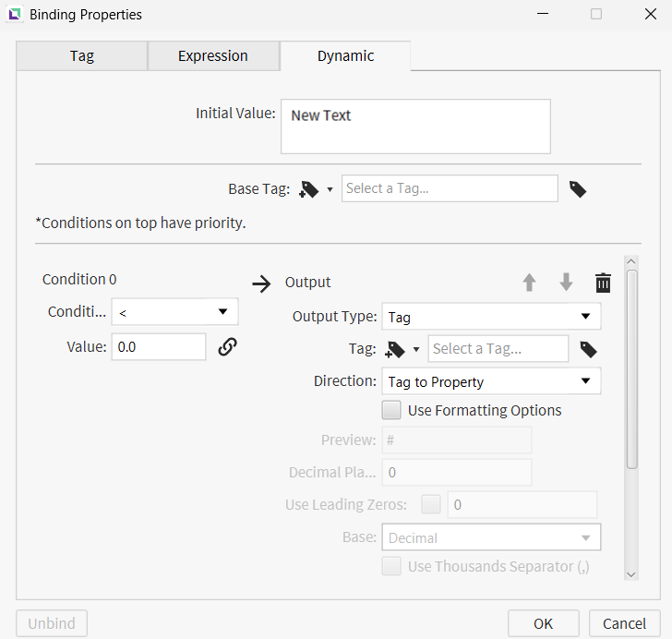Close the Binding Properties window
Image resolution: width=672 pixels, height=639 pixels.
[651, 14]
